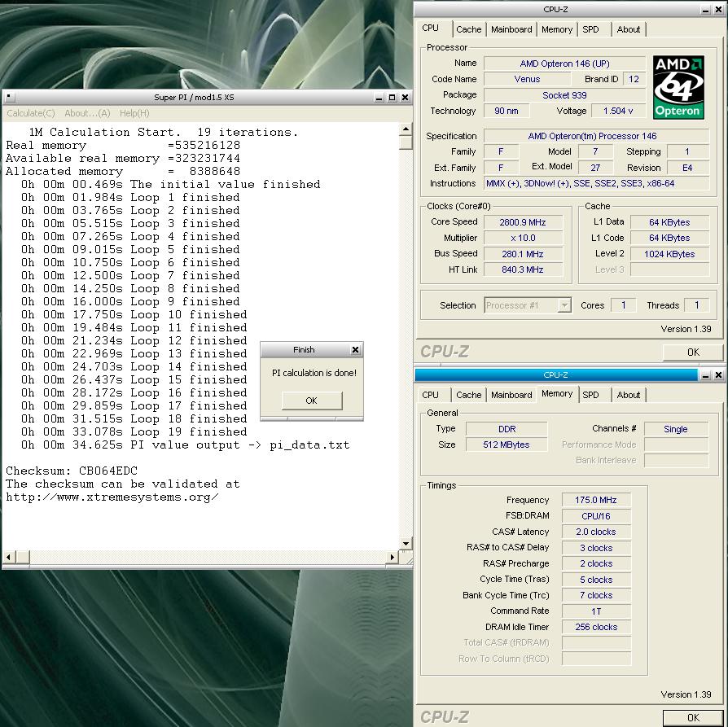Open Cache tab in the bottom CPU-Z window
Image resolution: width=728 pixels, height=727 pixels.
(468, 395)
